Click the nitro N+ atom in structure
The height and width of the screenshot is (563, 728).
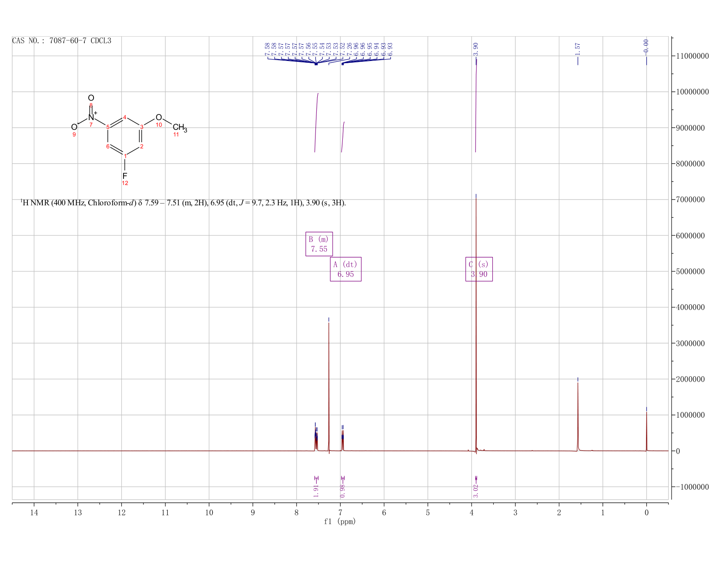(92, 117)
